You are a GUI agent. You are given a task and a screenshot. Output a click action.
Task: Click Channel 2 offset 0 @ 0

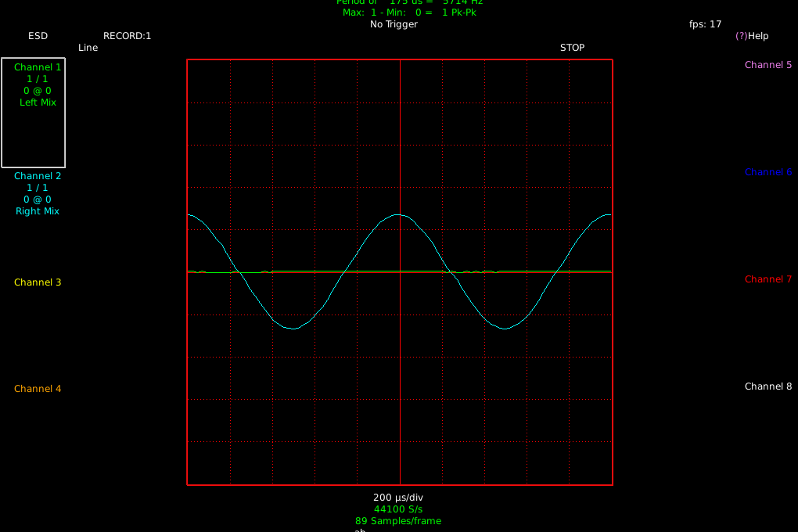point(38,199)
